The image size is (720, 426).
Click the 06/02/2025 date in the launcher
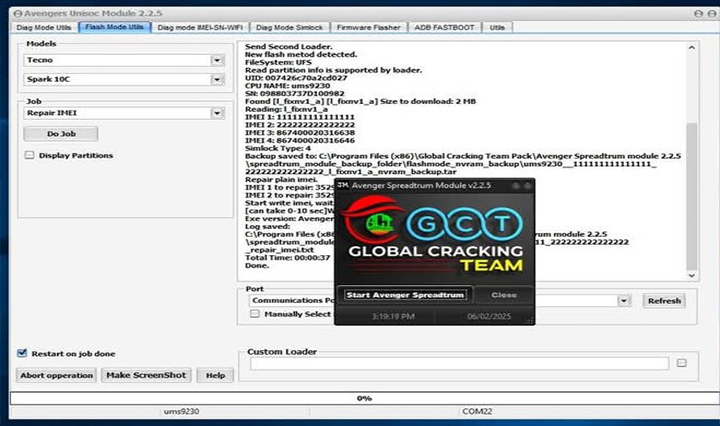pyautogui.click(x=489, y=316)
